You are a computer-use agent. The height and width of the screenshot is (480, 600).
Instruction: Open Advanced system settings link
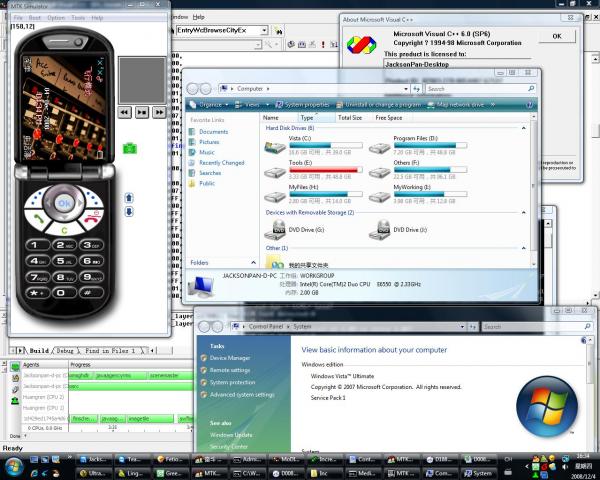pyautogui.click(x=242, y=395)
